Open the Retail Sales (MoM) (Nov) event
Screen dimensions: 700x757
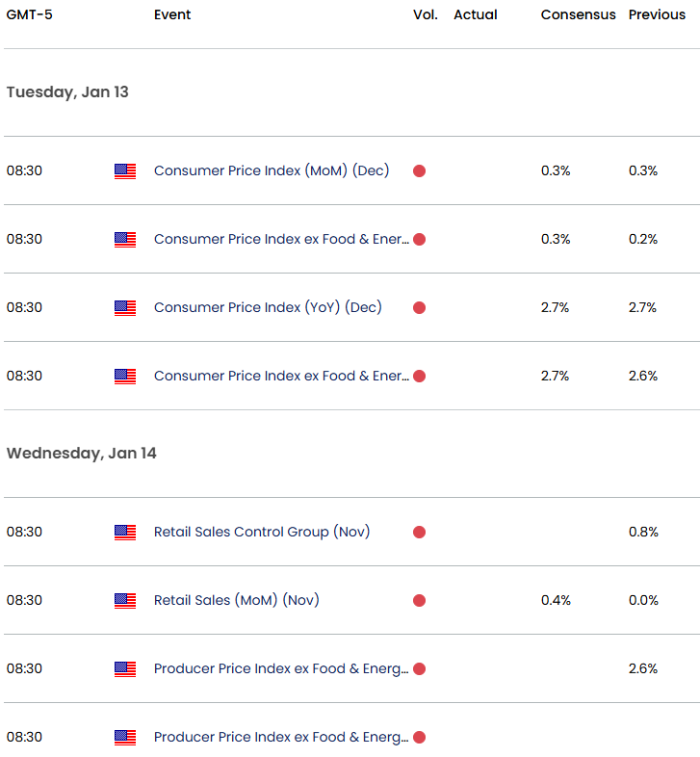click(236, 600)
